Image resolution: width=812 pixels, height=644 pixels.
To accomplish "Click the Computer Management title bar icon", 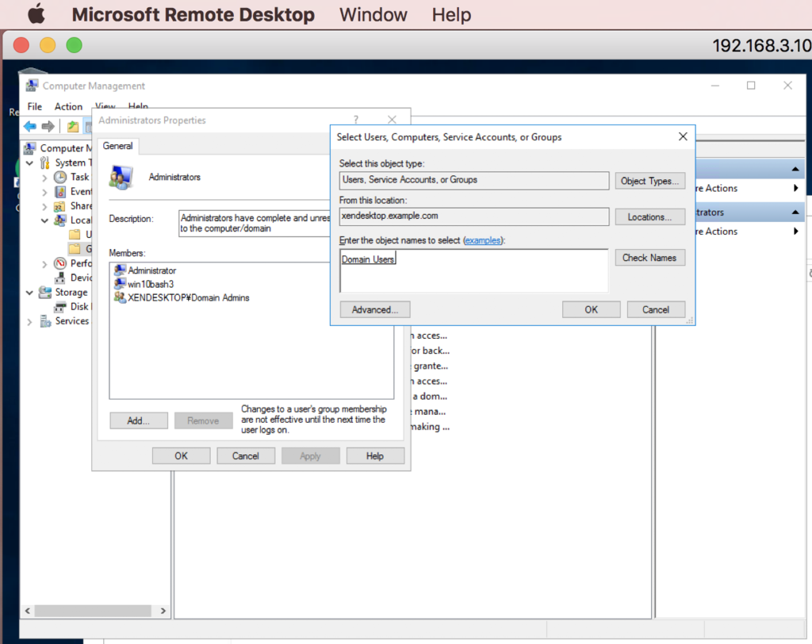I will 32,86.
